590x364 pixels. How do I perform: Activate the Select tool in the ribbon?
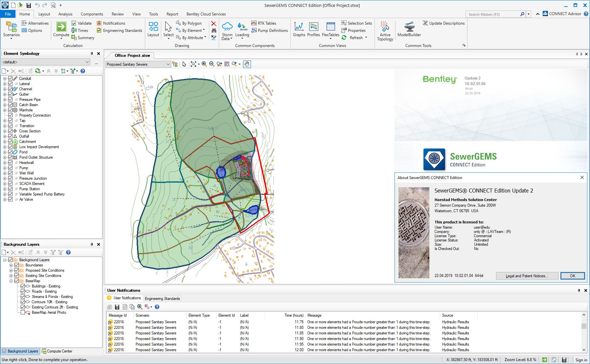168,30
